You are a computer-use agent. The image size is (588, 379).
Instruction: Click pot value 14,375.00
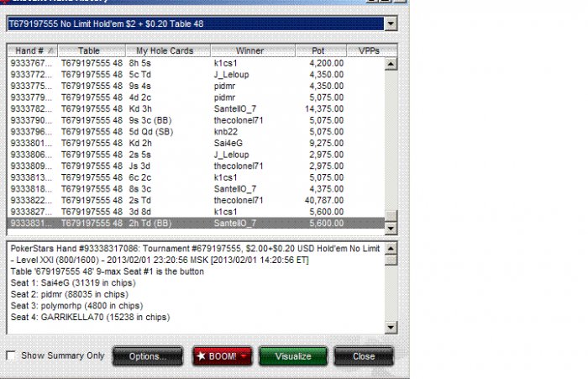point(324,108)
